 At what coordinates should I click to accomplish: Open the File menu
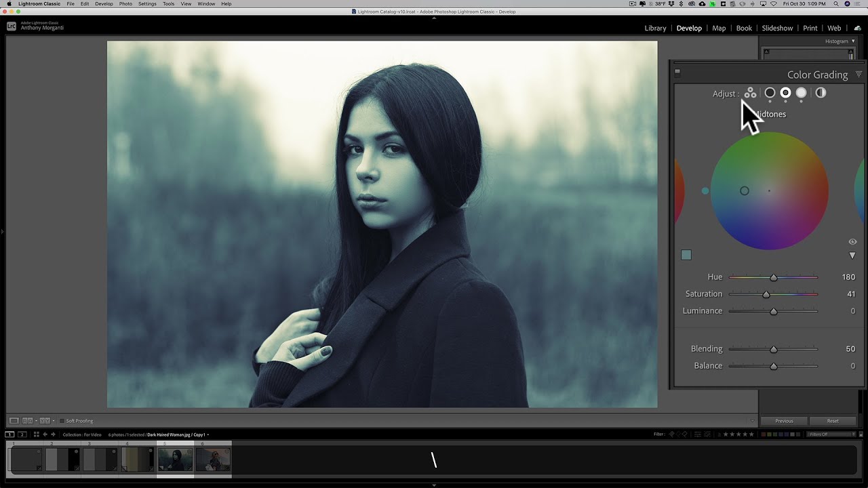tap(71, 4)
